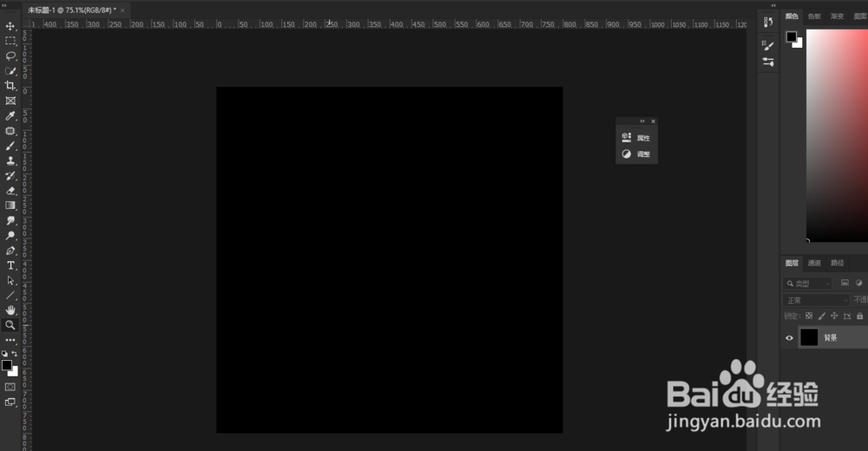
Task: Select the Rectangular Marquee tool
Action: point(10,41)
